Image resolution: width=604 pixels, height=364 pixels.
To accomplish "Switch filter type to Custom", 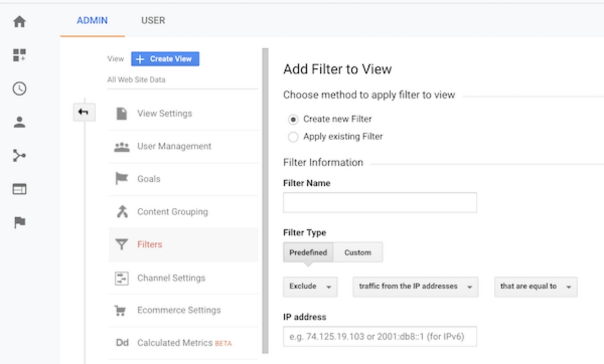I will pos(357,253).
